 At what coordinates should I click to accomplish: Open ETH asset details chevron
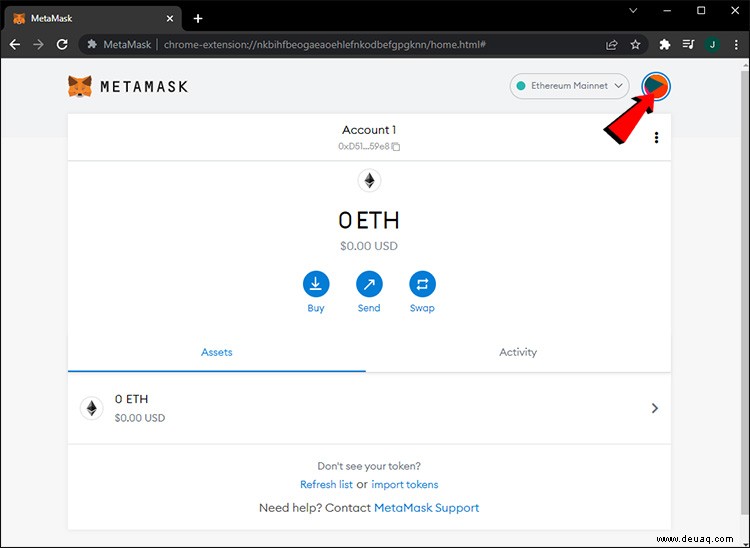[x=655, y=408]
